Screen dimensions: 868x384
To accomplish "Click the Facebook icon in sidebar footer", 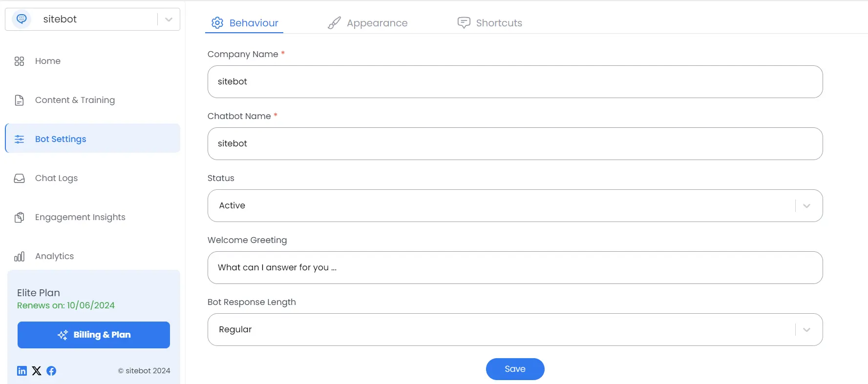I will point(51,371).
